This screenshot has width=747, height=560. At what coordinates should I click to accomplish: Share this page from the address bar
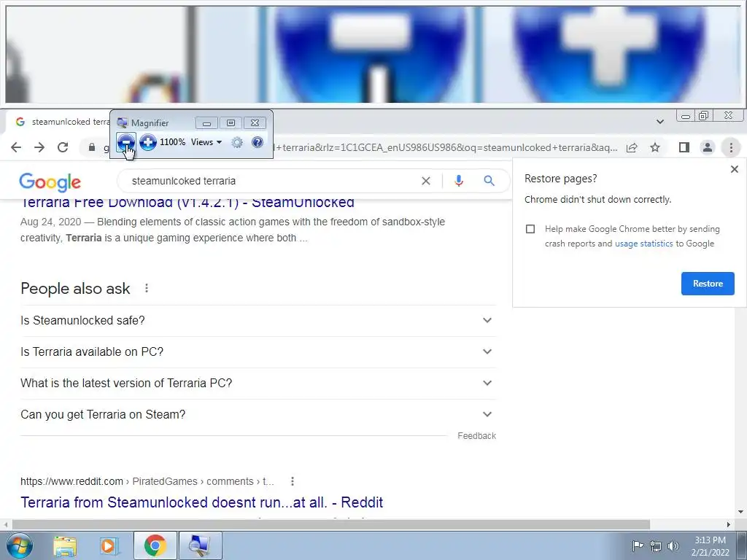click(x=632, y=147)
